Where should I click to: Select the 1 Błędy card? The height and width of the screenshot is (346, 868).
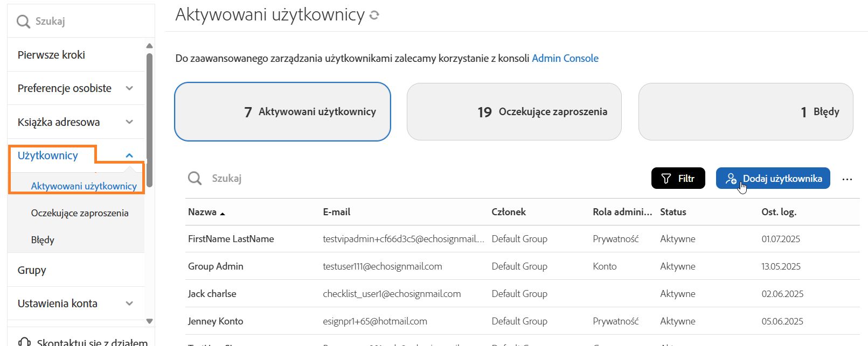tap(746, 111)
